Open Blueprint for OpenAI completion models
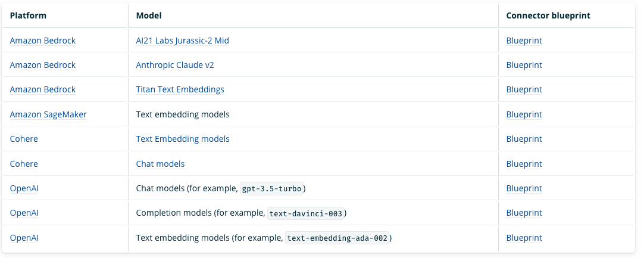 pos(524,213)
